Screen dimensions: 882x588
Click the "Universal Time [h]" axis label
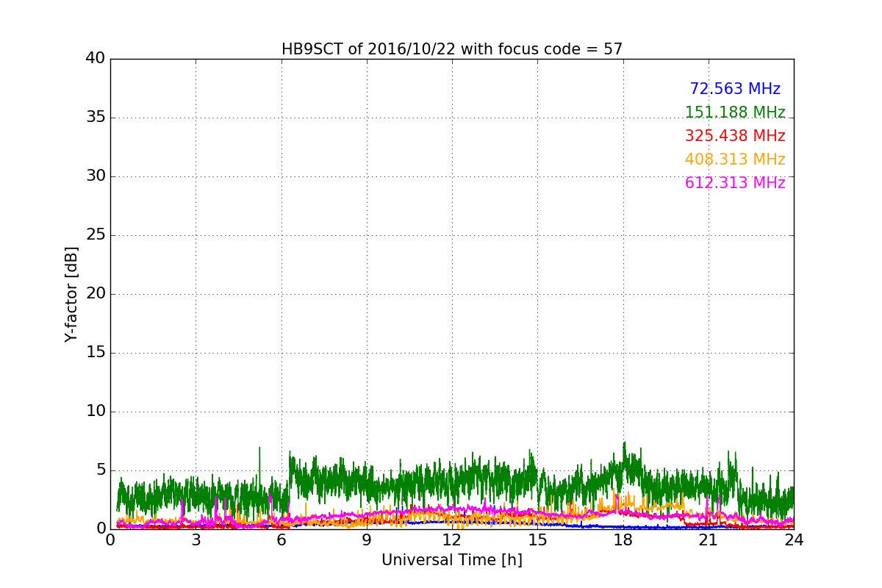tap(452, 560)
